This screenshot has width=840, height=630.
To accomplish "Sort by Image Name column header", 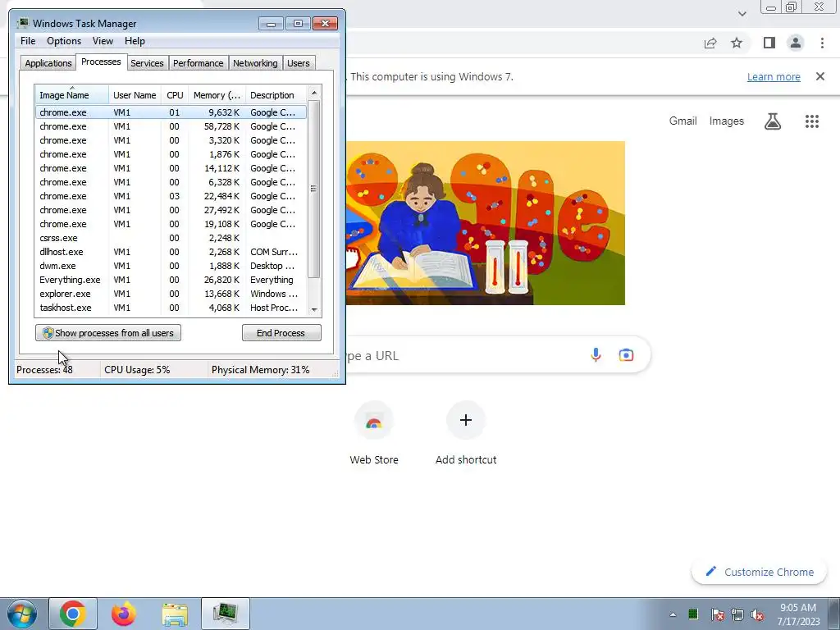I will (72, 95).
